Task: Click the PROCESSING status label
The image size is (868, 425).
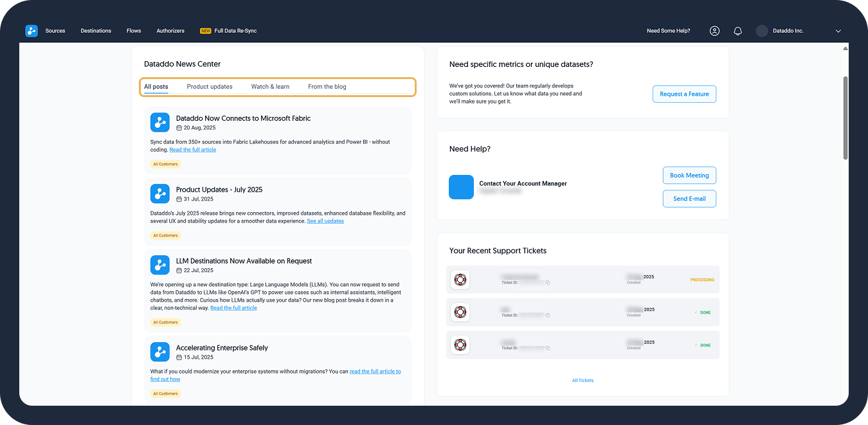Action: (x=702, y=280)
